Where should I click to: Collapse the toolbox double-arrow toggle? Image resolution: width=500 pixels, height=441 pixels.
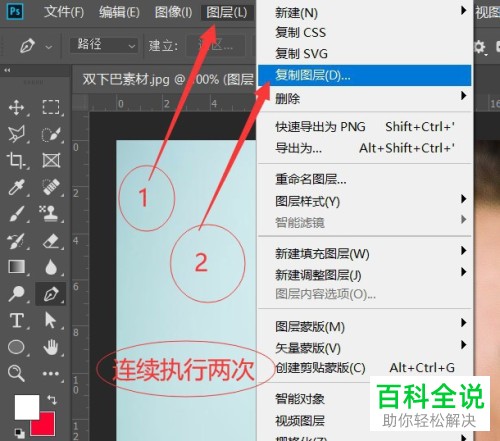point(7,70)
